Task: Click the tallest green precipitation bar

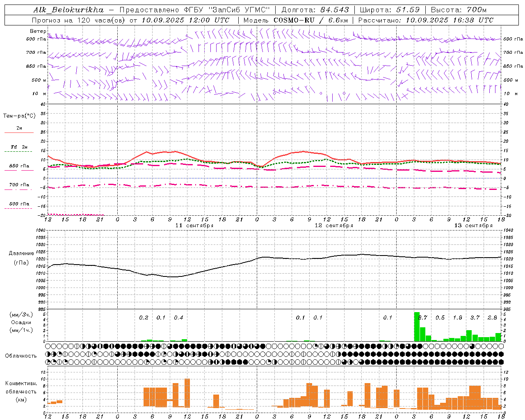Action: [417, 327]
